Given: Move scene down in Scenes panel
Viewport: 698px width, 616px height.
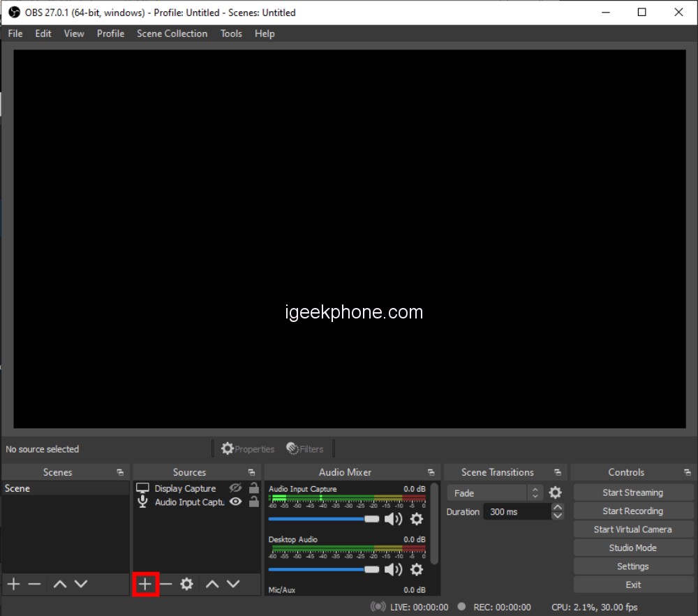Looking at the screenshot, I should 81,584.
